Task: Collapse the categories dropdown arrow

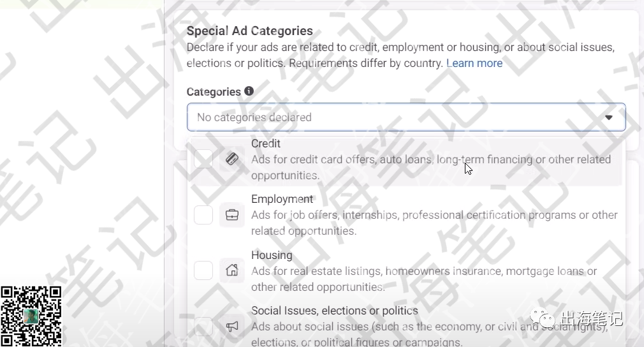Action: pyautogui.click(x=609, y=117)
